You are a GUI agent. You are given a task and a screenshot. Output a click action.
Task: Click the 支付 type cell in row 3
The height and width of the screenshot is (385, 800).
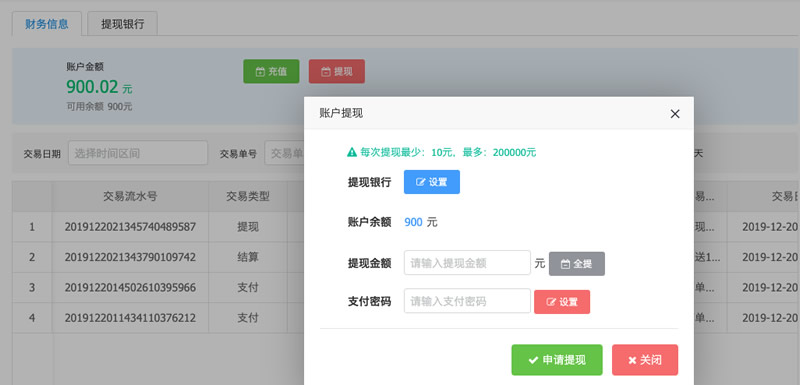(248, 288)
